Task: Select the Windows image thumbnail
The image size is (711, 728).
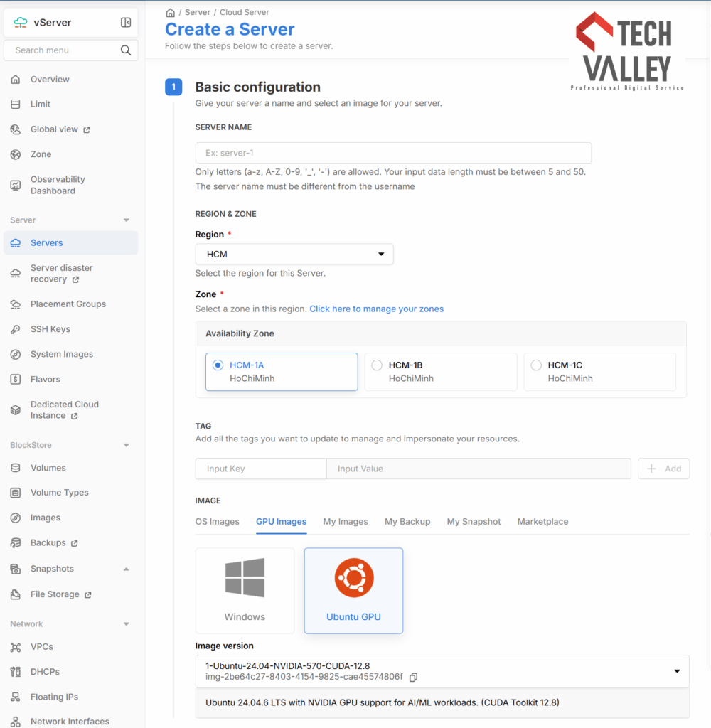Action: (245, 591)
